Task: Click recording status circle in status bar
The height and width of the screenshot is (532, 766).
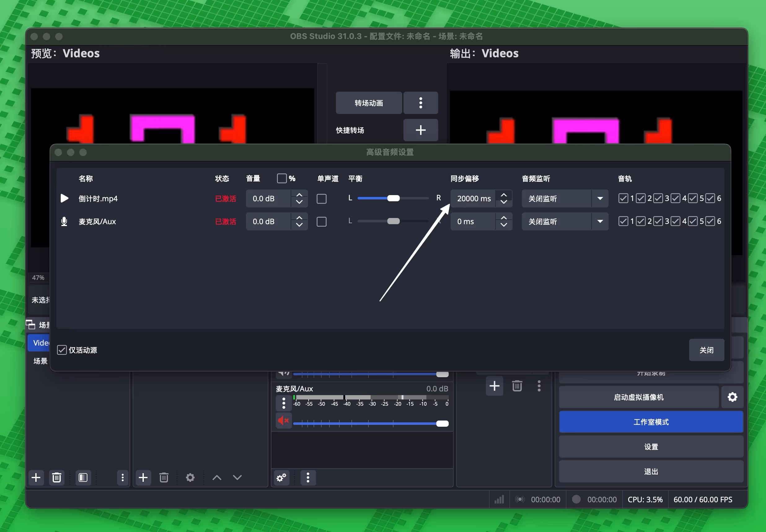Action: (576, 499)
